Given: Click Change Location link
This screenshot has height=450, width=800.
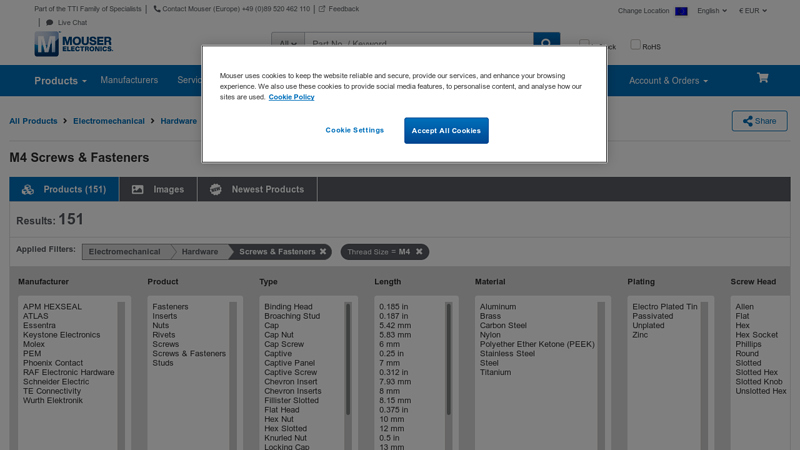Looking at the screenshot, I should pos(643,11).
